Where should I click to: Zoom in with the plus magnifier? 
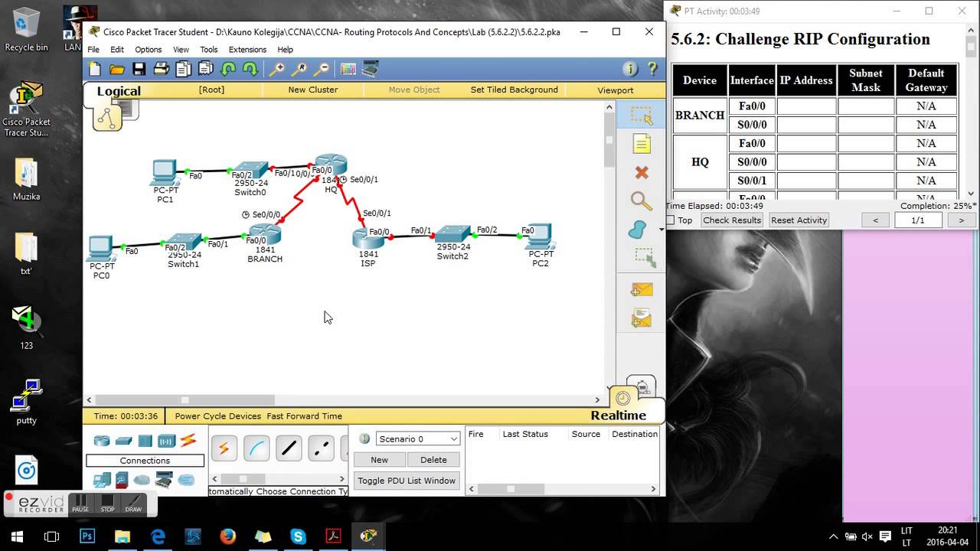pyautogui.click(x=277, y=69)
